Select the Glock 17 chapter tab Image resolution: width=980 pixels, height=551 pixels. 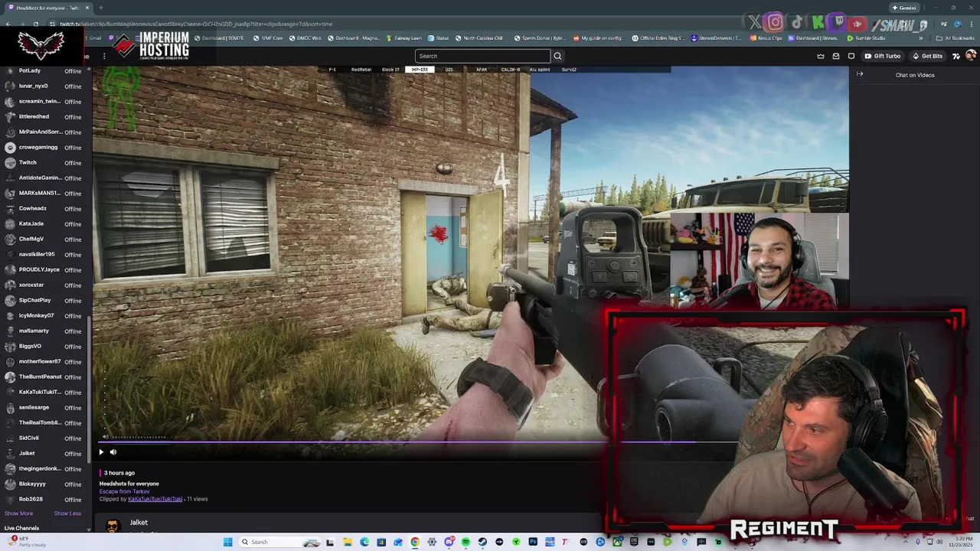pyautogui.click(x=390, y=70)
